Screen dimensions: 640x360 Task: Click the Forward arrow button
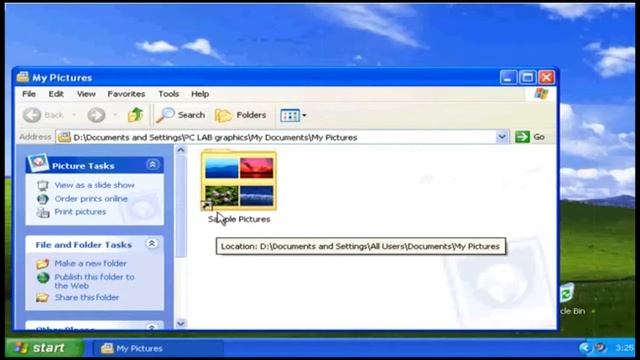tap(96, 115)
